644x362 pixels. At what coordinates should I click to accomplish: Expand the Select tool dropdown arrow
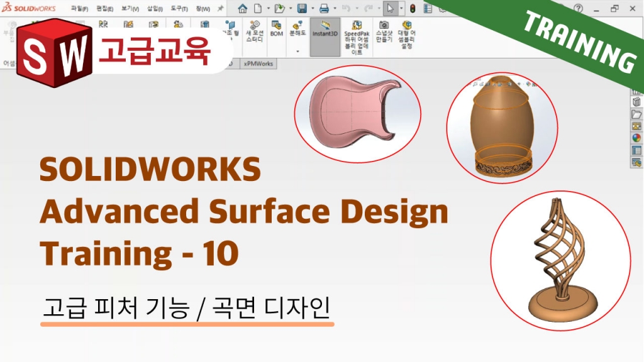[401, 9]
